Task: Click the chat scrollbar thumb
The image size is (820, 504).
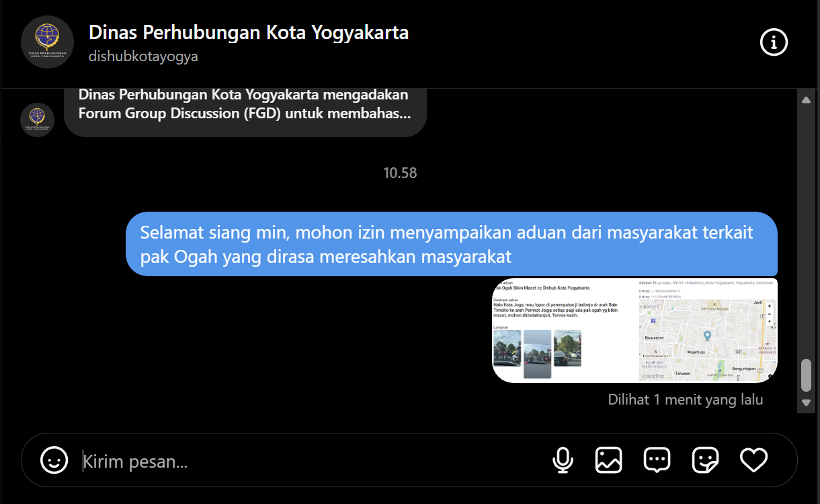Action: [x=807, y=374]
